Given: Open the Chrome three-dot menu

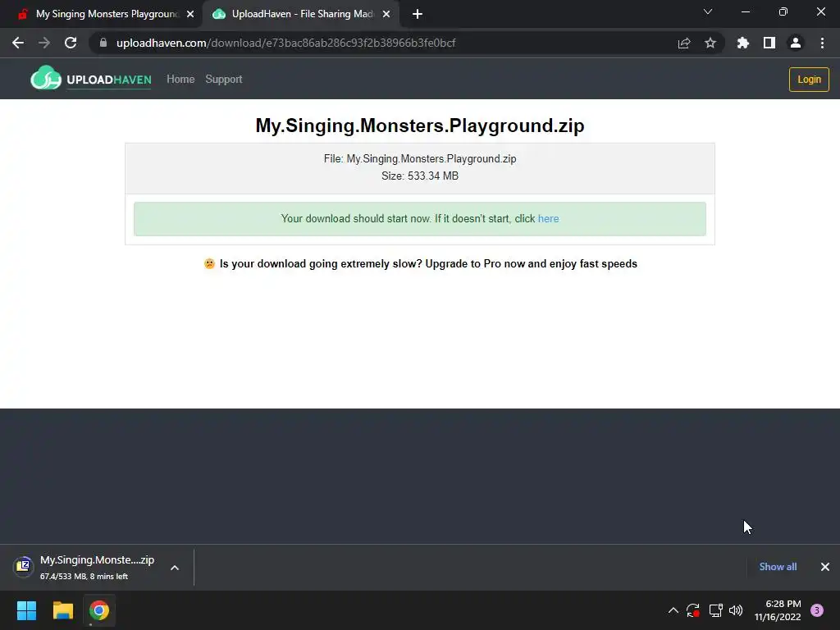Looking at the screenshot, I should [x=822, y=43].
